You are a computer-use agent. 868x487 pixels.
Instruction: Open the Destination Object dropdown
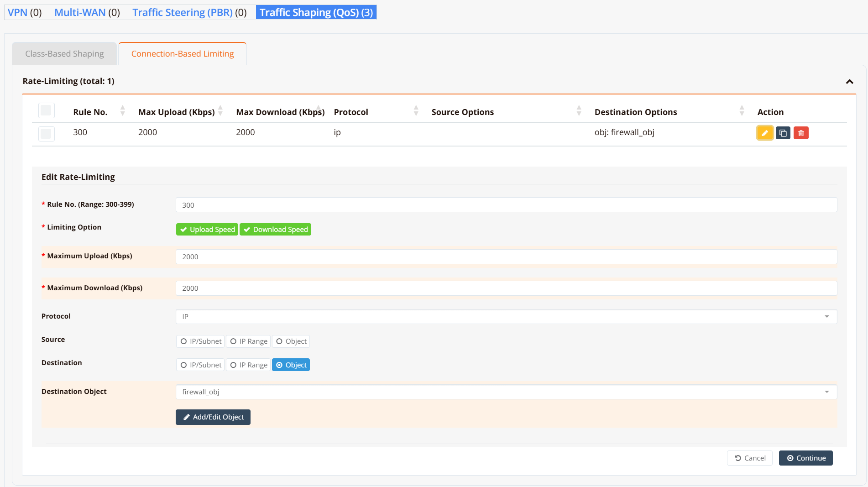click(506, 392)
